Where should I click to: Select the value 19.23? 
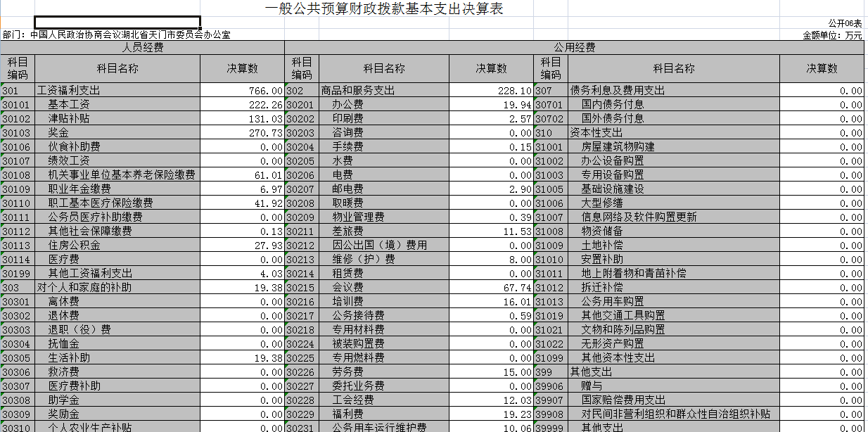click(491, 414)
